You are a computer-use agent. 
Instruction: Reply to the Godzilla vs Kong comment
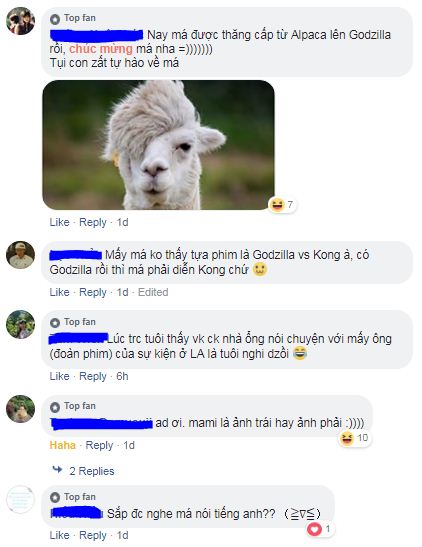(x=93, y=292)
